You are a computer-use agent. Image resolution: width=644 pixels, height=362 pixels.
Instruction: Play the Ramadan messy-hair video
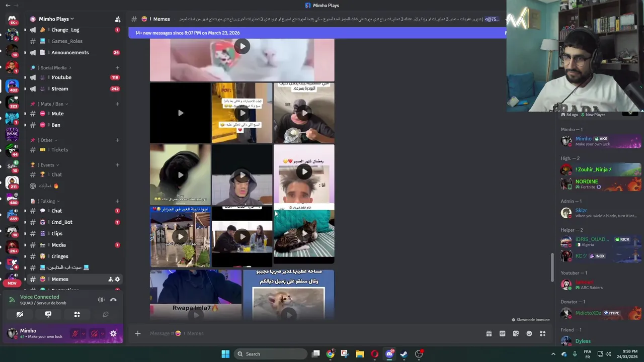click(304, 172)
